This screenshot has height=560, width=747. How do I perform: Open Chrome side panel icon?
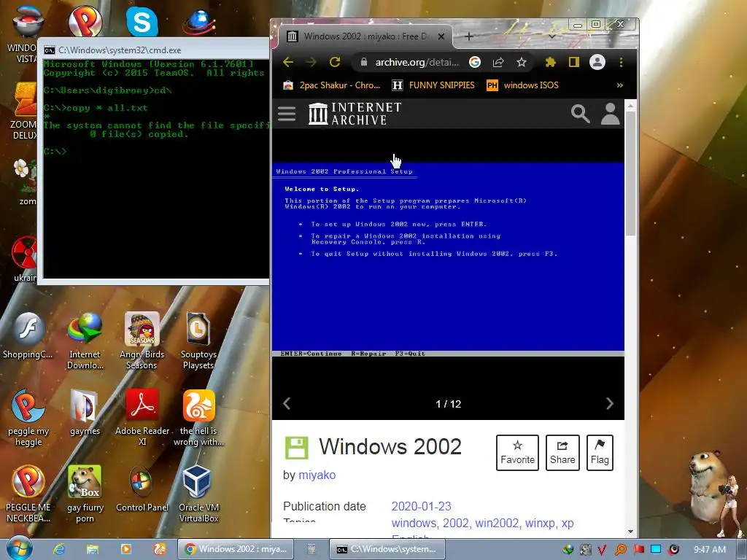pyautogui.click(x=573, y=63)
